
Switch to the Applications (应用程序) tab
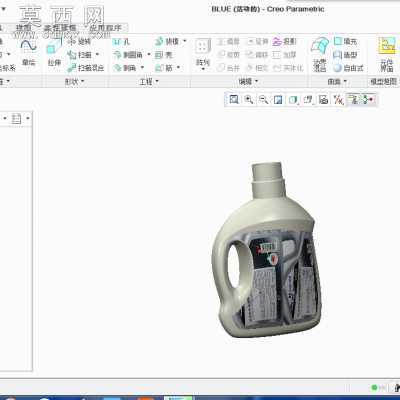coord(106,28)
